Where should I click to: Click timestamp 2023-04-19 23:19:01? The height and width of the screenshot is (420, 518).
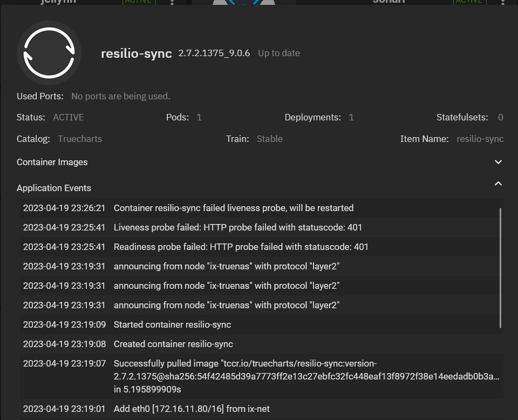(x=64, y=409)
